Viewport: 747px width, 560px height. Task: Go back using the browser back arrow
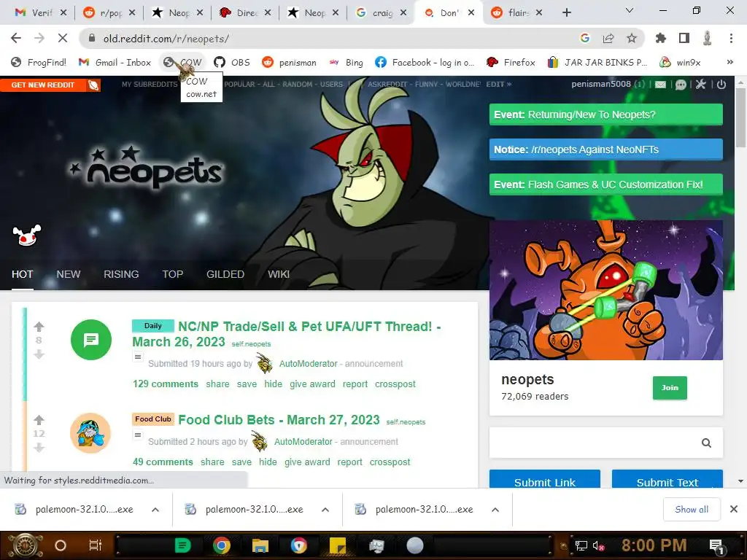pyautogui.click(x=16, y=38)
